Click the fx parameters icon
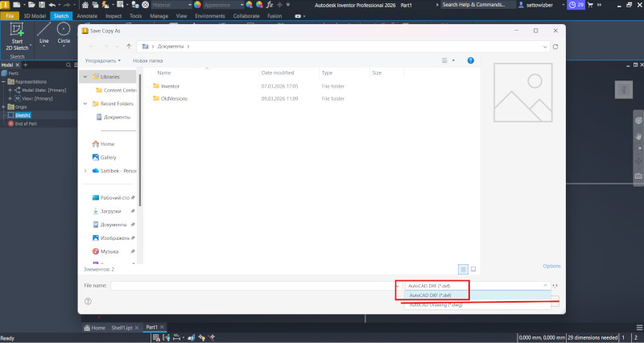The height and width of the screenshot is (343, 644). pyautogui.click(x=270, y=5)
